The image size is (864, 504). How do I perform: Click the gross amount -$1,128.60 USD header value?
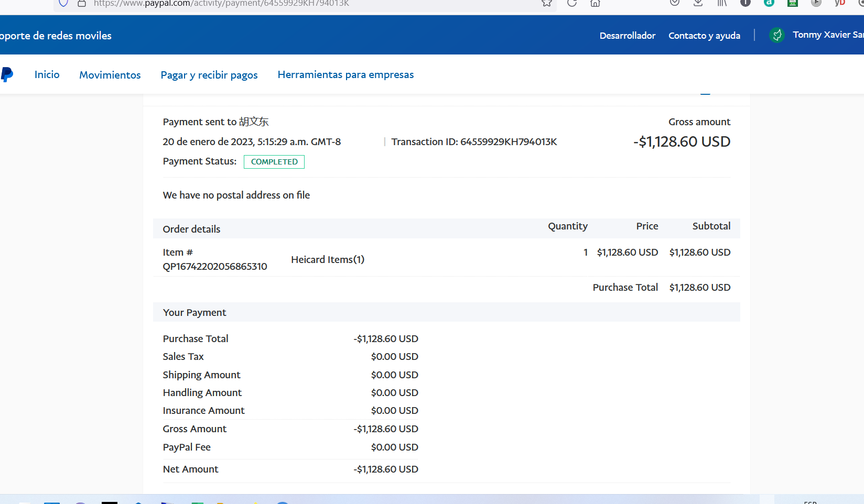point(682,141)
